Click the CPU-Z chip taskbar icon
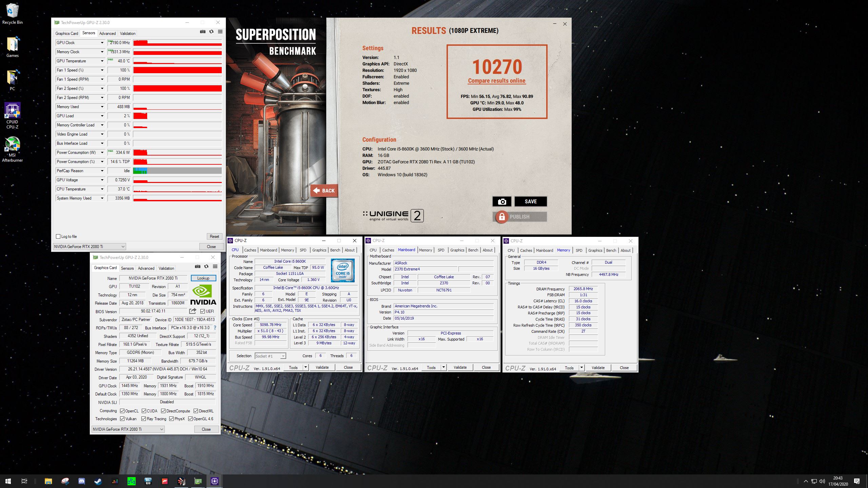Viewport: 868px width, 488px height. 214,481
